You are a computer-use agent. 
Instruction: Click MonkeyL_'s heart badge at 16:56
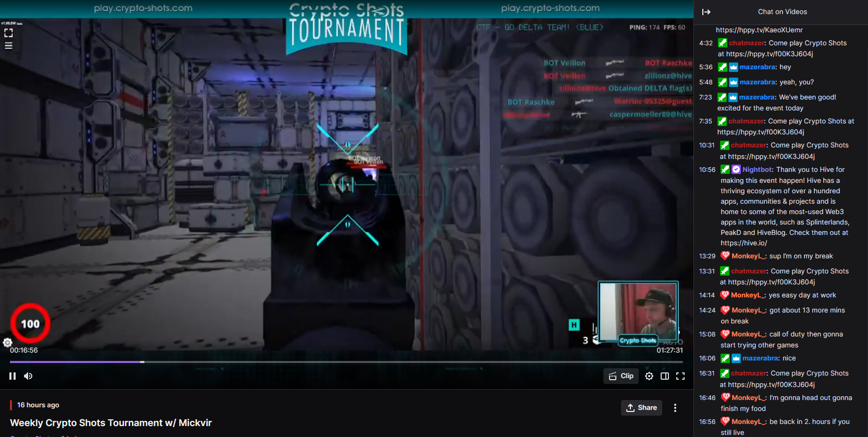pyautogui.click(x=725, y=421)
